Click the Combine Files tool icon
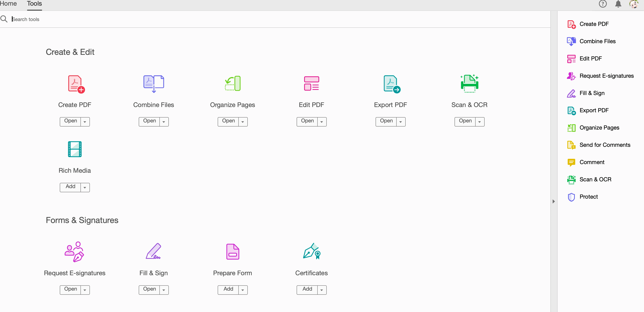This screenshot has height=312, width=644. pyautogui.click(x=154, y=83)
